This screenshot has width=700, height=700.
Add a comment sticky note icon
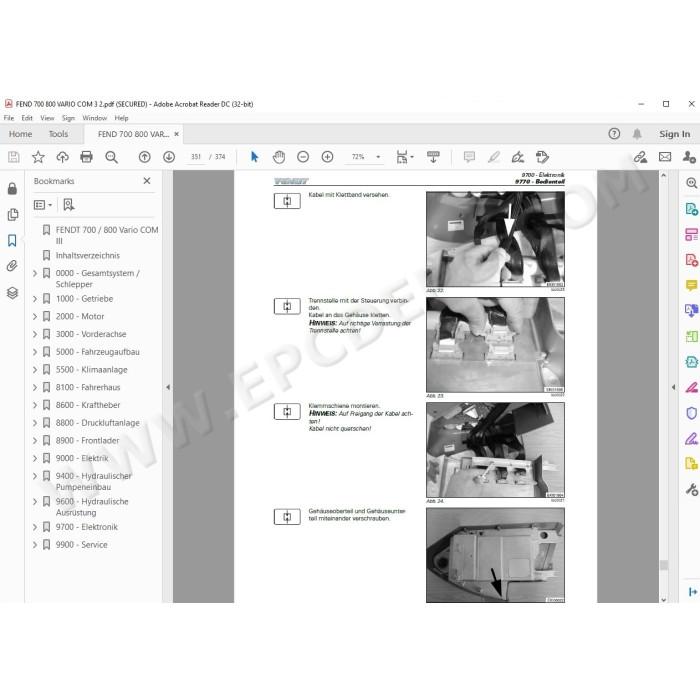click(469, 157)
